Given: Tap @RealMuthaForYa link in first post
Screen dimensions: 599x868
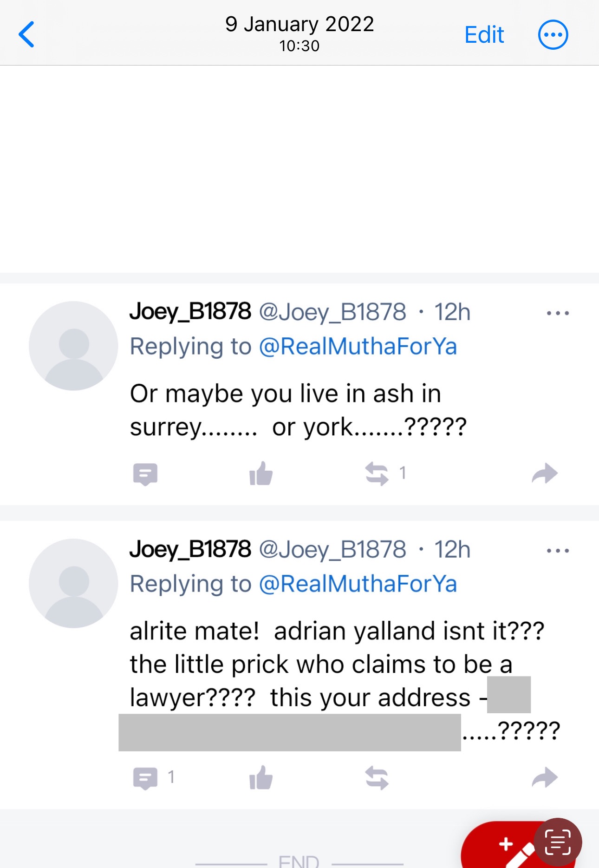Looking at the screenshot, I should [x=358, y=347].
